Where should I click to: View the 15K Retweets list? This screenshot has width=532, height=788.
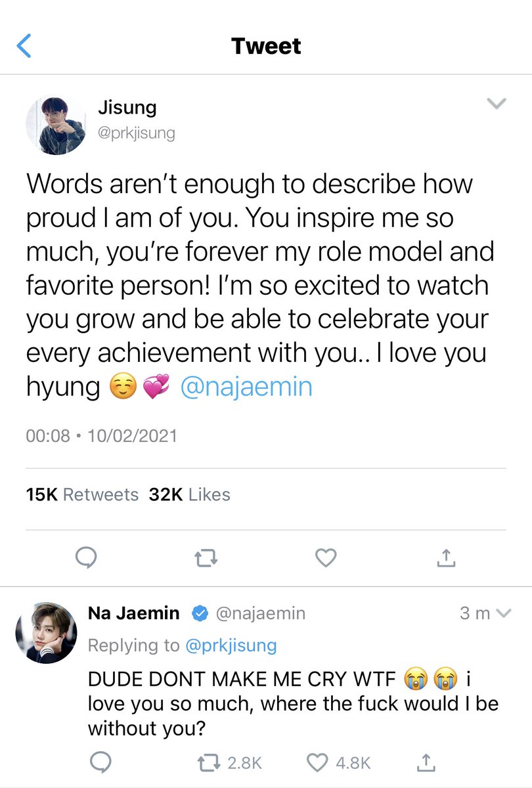point(82,494)
